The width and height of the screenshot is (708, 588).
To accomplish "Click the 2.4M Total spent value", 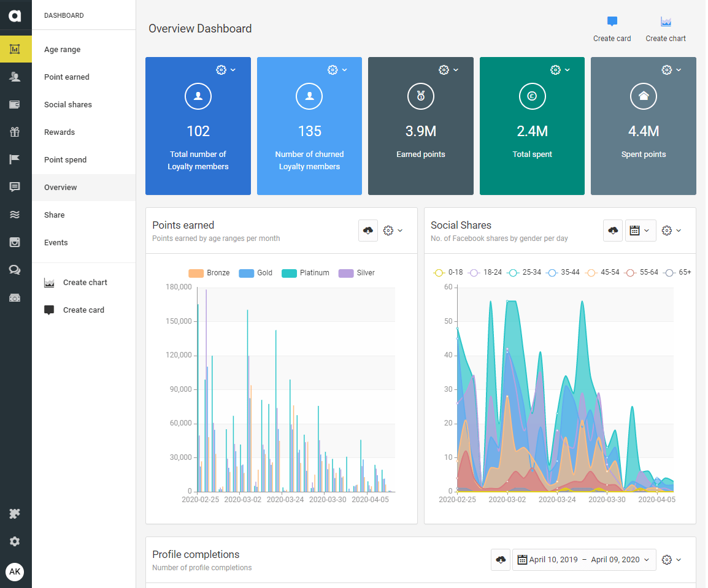I will [532, 131].
